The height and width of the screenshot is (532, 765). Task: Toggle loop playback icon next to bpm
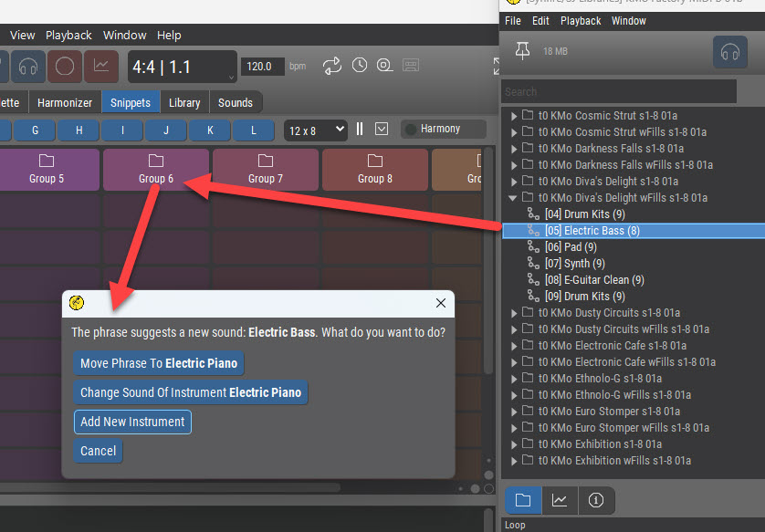[x=332, y=66]
